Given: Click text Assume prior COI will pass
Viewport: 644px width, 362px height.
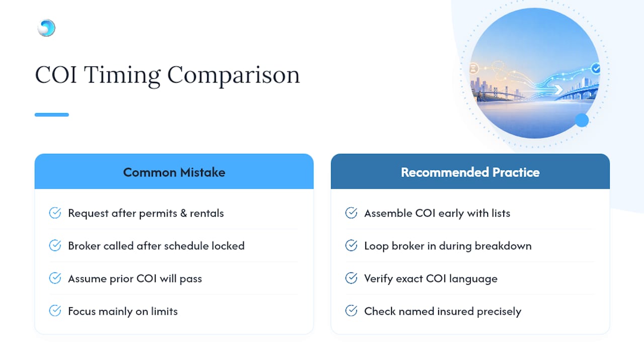Looking at the screenshot, I should (x=135, y=279).
